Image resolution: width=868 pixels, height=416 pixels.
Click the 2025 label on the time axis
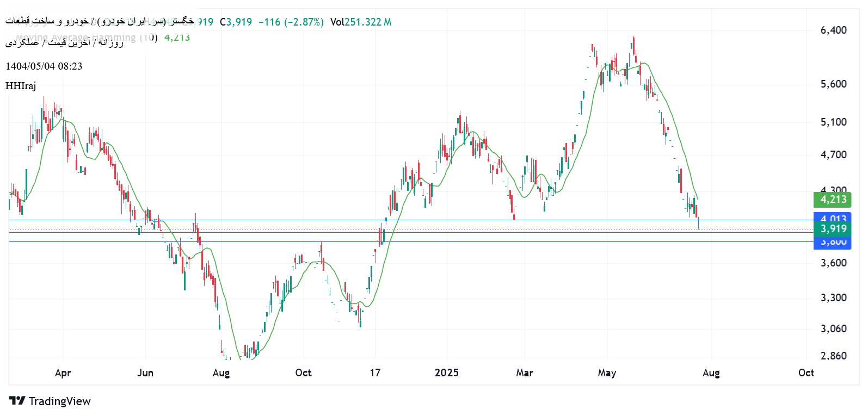coord(446,373)
